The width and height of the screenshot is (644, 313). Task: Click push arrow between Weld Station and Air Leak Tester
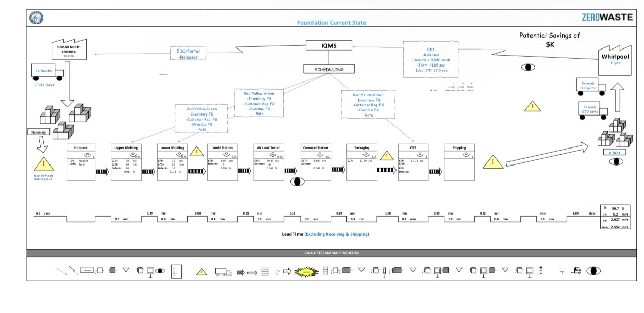tap(243, 172)
